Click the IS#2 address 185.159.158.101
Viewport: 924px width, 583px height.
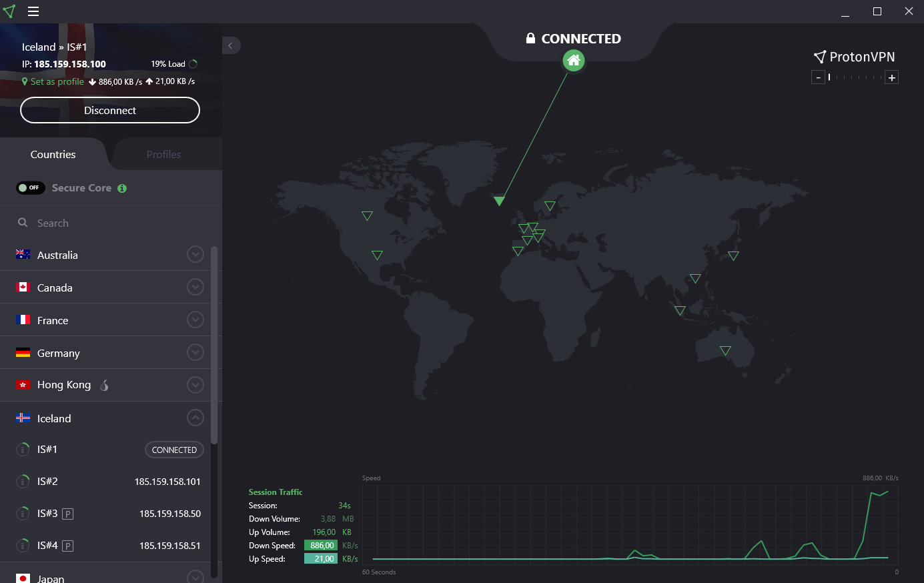click(x=167, y=482)
